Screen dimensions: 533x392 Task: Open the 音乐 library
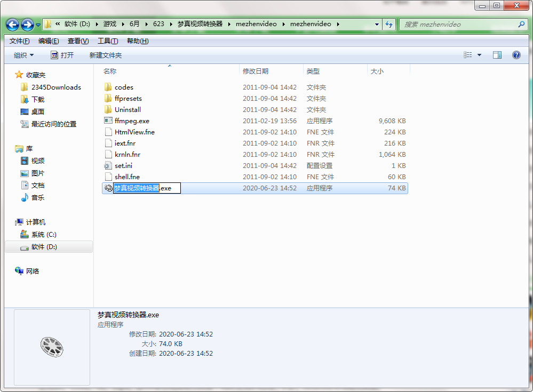point(38,198)
